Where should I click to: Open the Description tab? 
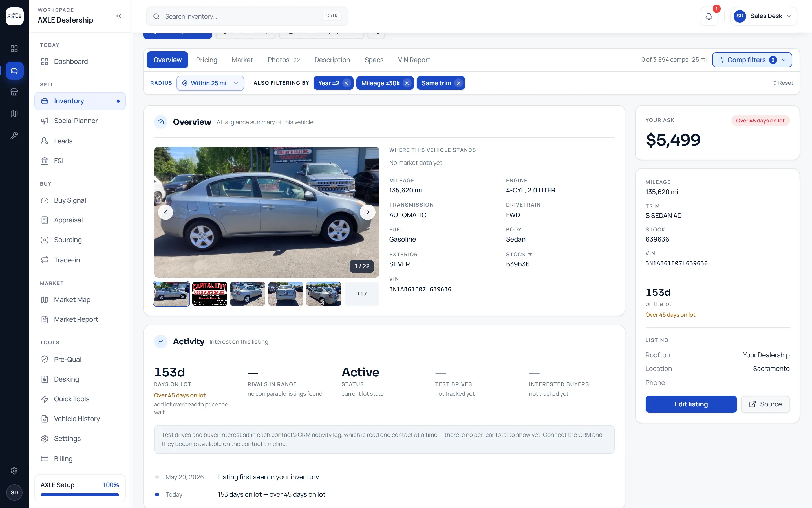coord(332,60)
